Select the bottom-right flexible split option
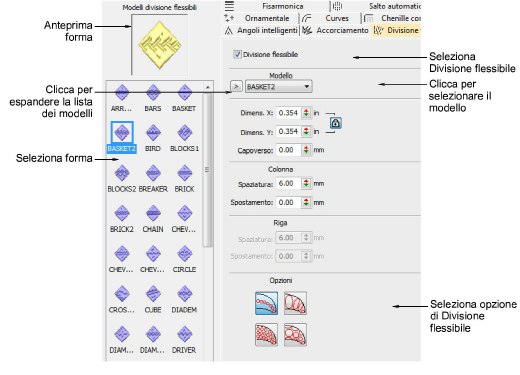 (295, 334)
